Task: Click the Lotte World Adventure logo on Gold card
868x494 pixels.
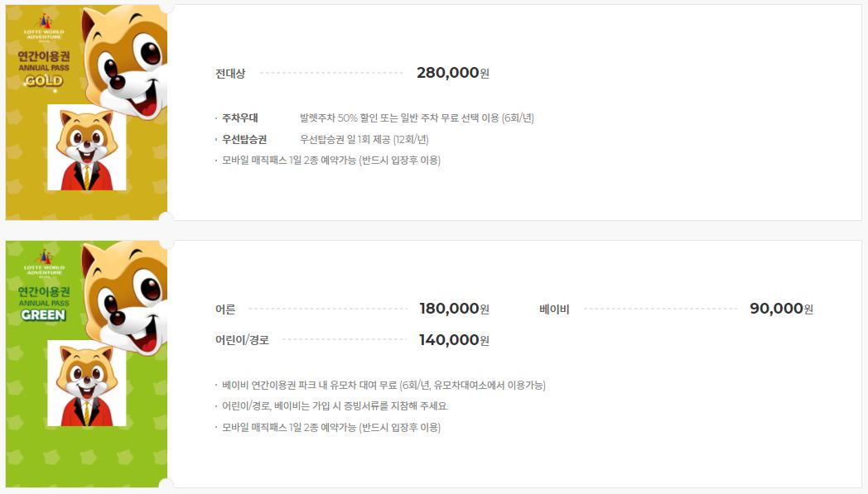Action: (x=44, y=27)
